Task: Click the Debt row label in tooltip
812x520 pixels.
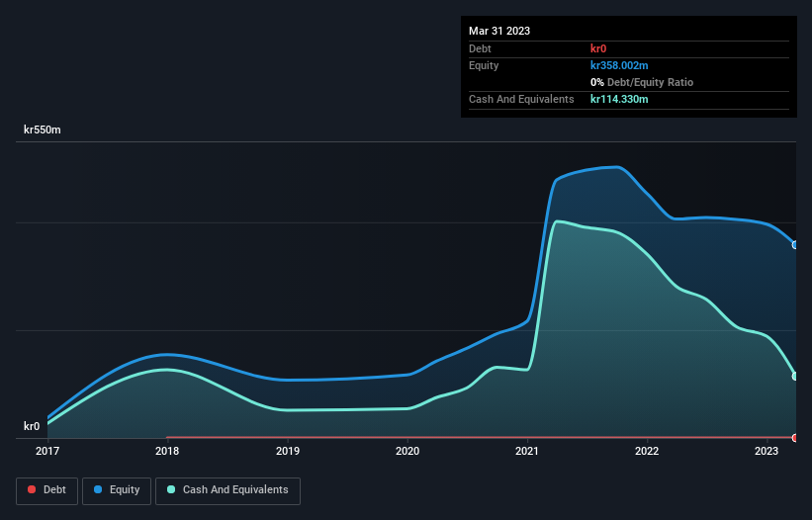Action: pyautogui.click(x=480, y=48)
